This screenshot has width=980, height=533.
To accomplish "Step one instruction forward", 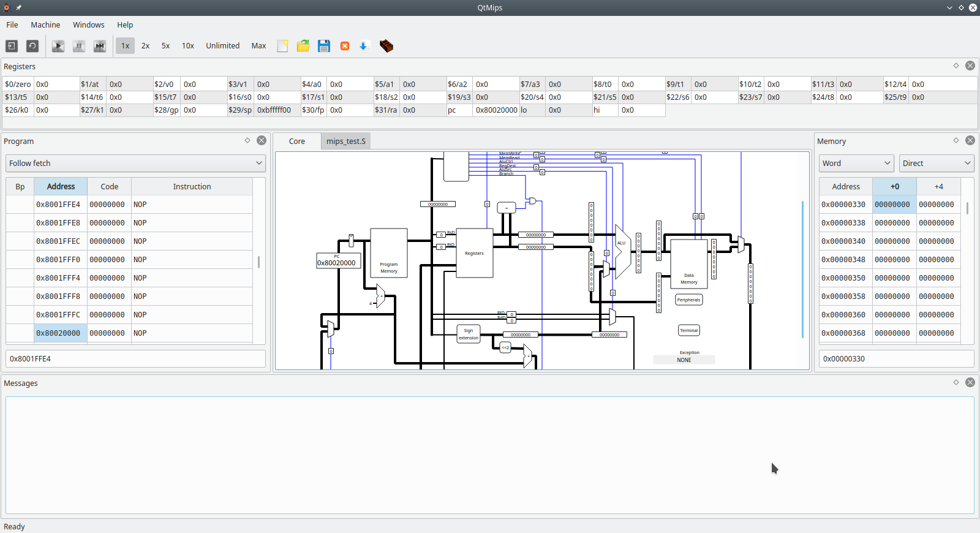I will (100, 46).
